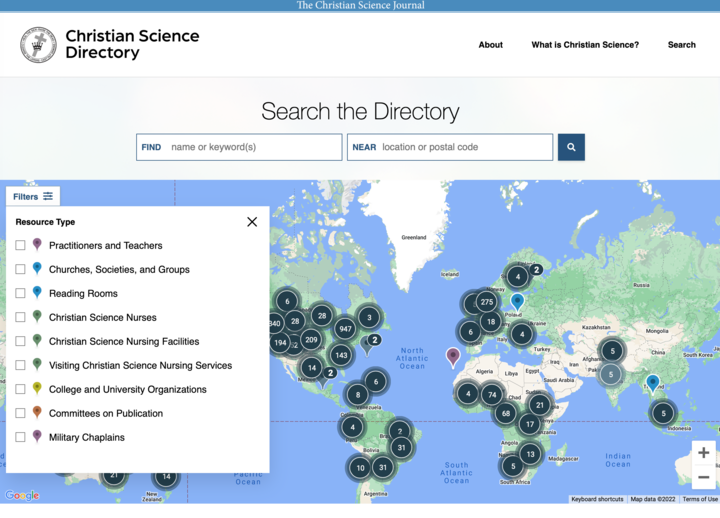This screenshot has height=518, width=720.
Task: Go to Search in the top navigation
Action: 681,45
